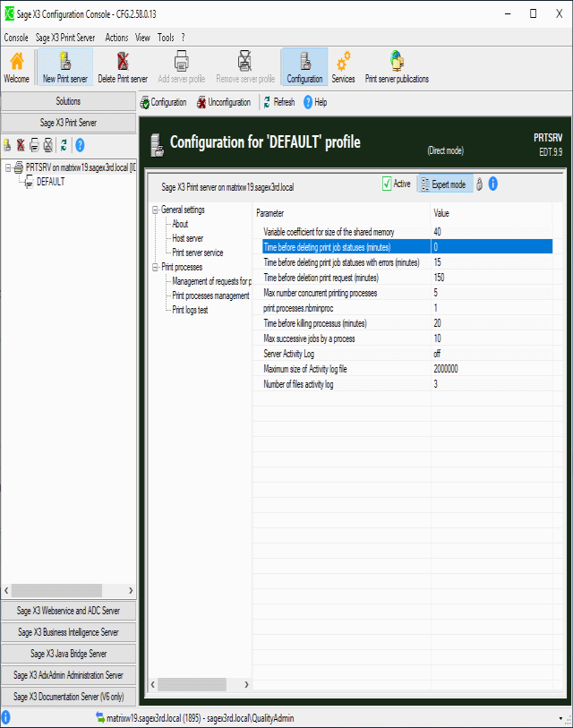Click the Refresh action in secondary toolbar
The image size is (573, 728).
coord(279,102)
